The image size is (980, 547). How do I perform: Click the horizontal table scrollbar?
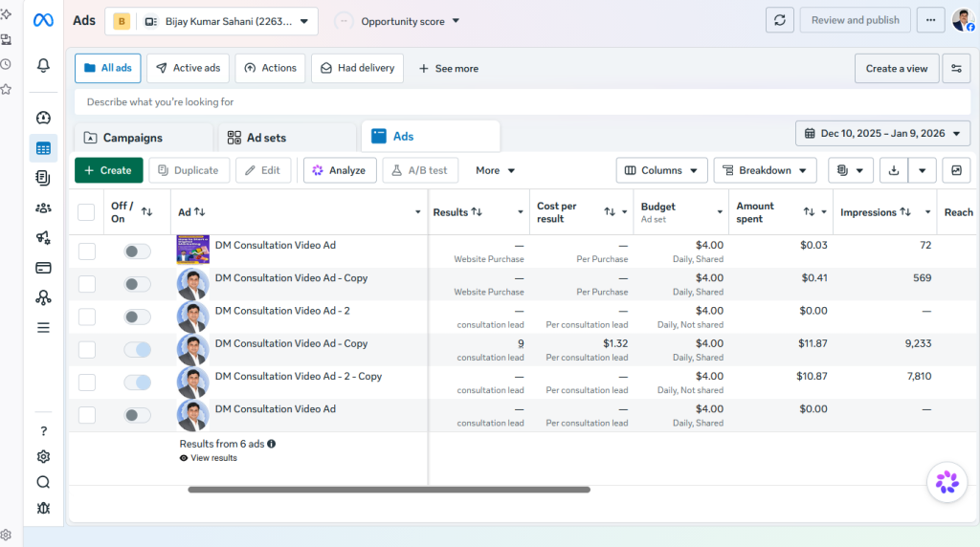pos(389,490)
